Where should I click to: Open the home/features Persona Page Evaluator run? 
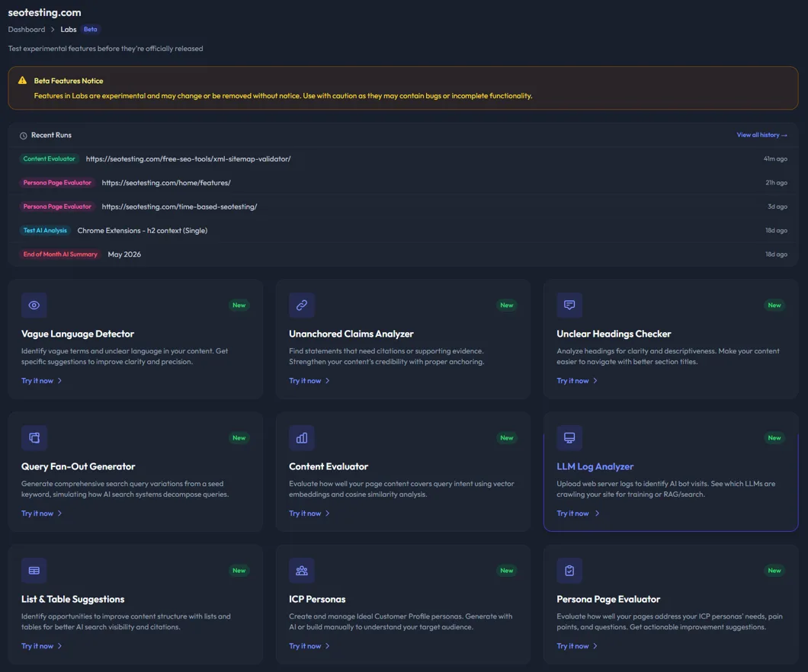pos(166,183)
